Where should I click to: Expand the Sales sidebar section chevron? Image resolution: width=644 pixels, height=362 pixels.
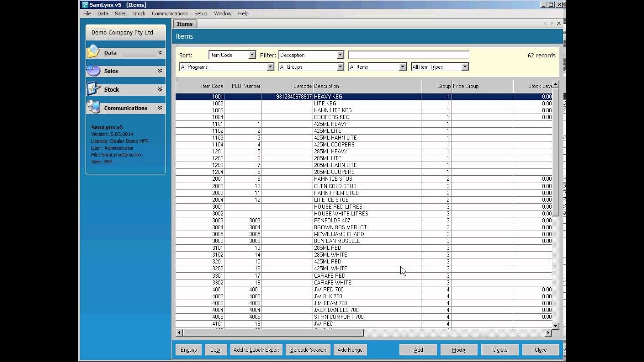[x=160, y=71]
